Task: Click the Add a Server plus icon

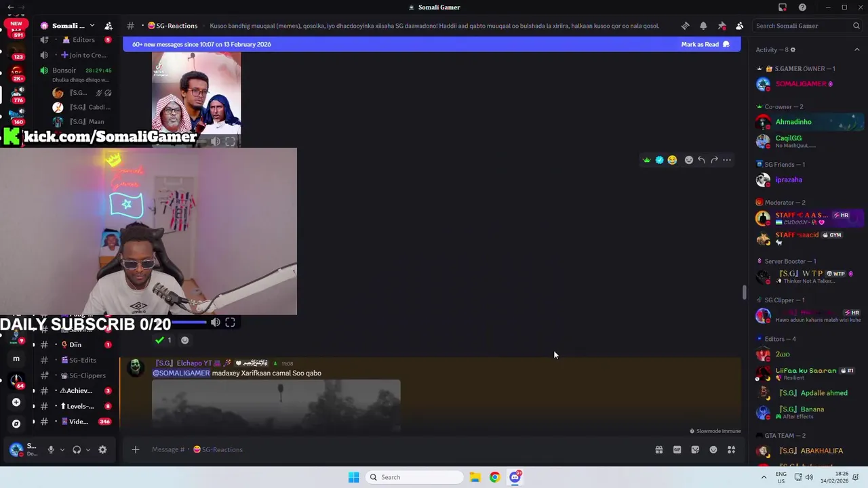Action: click(x=16, y=402)
